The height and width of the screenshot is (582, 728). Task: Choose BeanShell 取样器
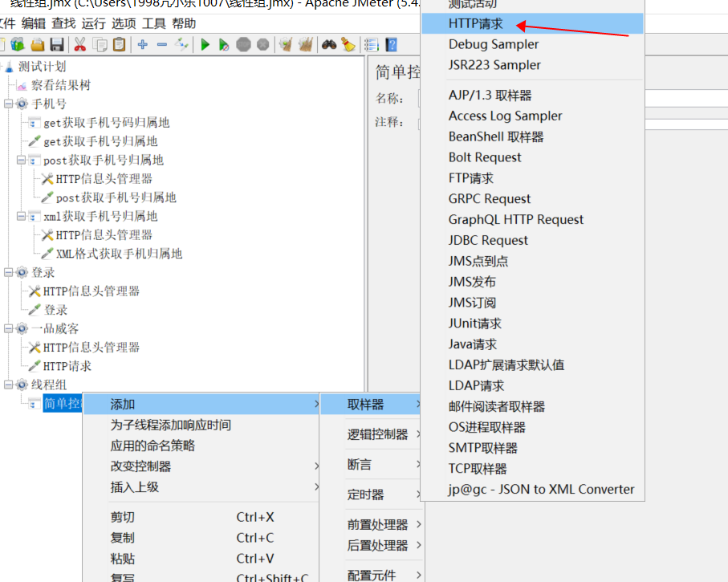[x=532, y=136]
